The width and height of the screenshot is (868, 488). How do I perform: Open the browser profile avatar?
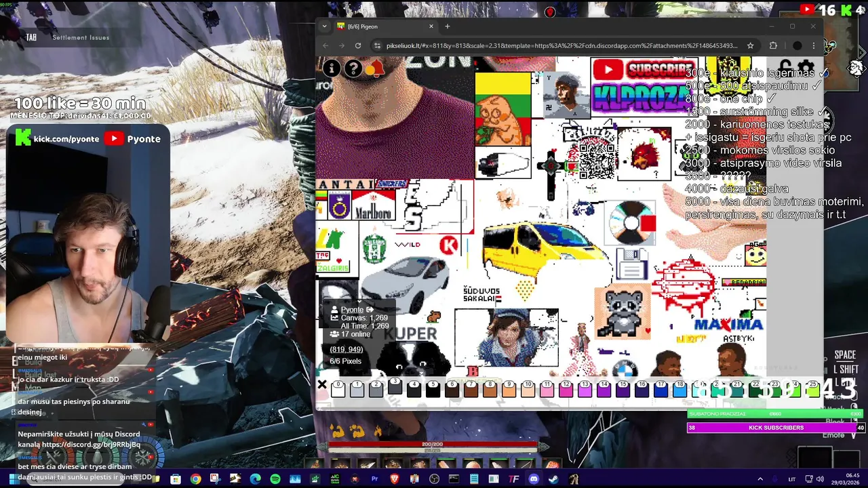point(797,45)
